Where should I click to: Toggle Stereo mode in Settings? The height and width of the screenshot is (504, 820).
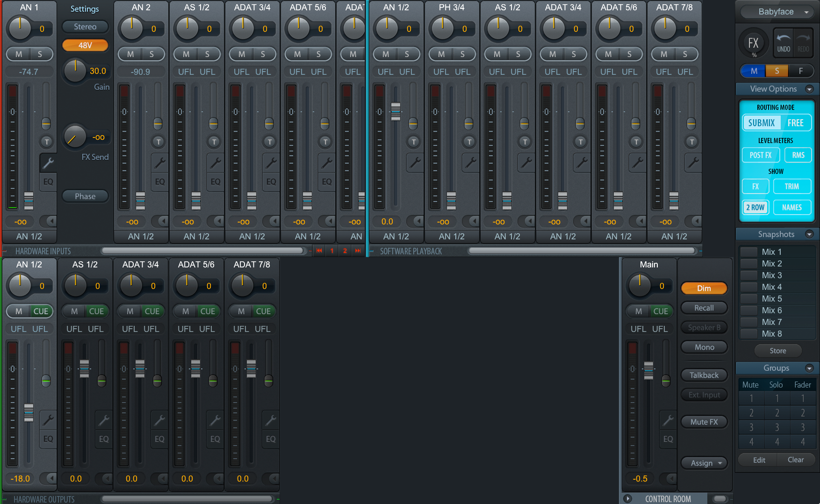pos(85,27)
